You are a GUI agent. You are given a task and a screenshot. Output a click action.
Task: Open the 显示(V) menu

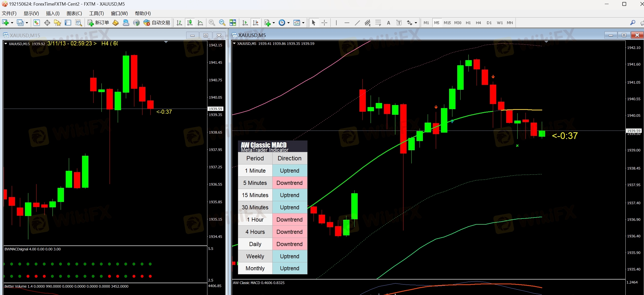[31, 14]
